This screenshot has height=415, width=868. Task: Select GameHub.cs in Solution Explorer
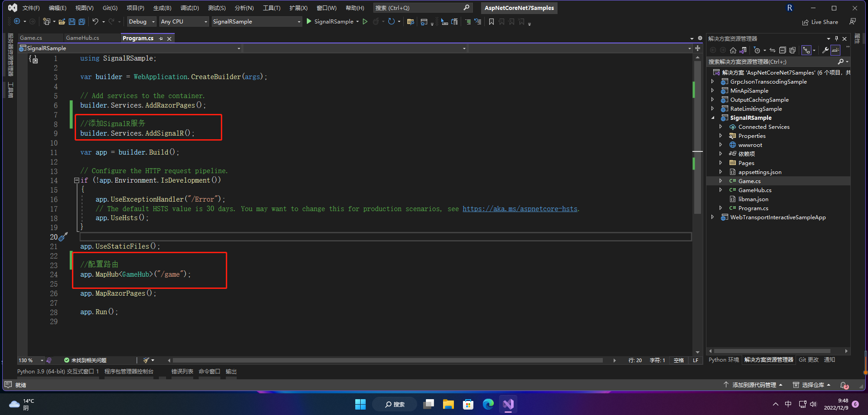click(754, 190)
